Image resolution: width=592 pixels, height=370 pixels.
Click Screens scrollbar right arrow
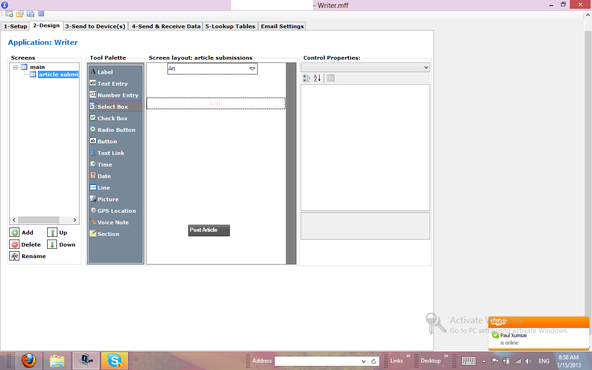point(75,220)
